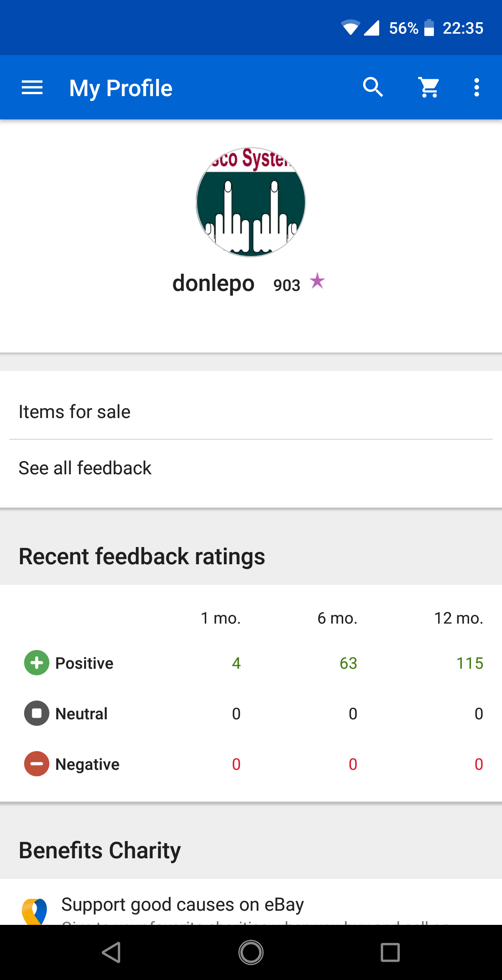This screenshot has width=502, height=980.
Task: Tap the gray Neutral square icon
Action: 37,713
